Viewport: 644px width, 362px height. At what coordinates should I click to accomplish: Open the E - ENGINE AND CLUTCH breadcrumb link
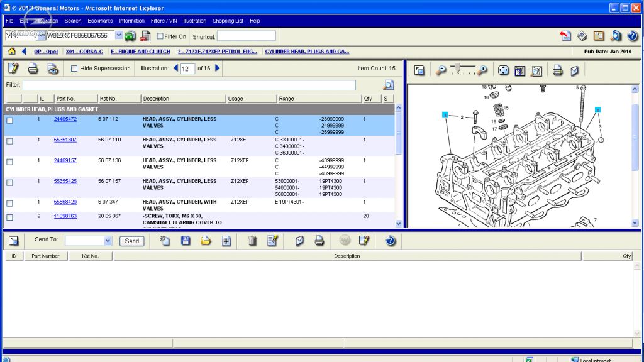140,52
